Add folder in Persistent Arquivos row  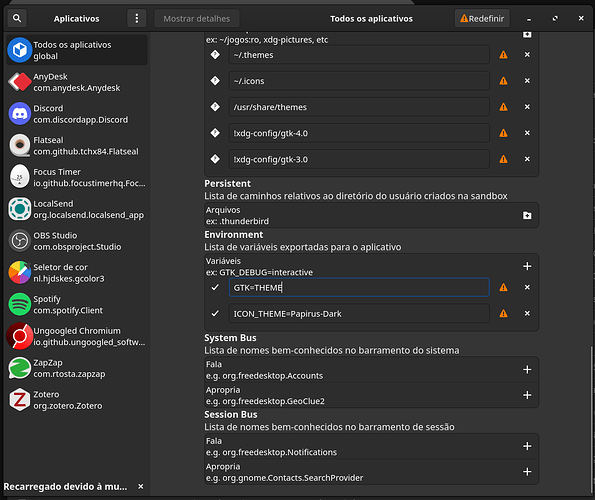pos(527,215)
